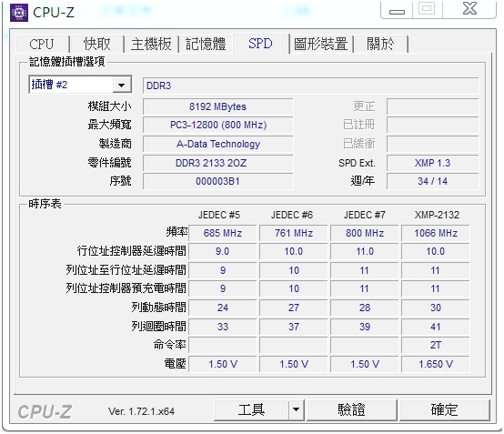Click the 39 value in 列迴圈時間 row
Viewport: 504px width, 434px height.
click(x=365, y=327)
